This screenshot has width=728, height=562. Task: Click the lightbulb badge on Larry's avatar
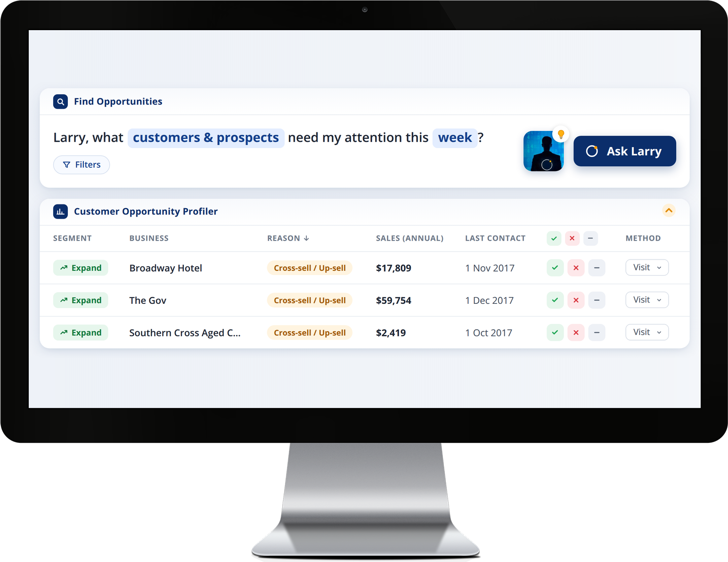[561, 134]
